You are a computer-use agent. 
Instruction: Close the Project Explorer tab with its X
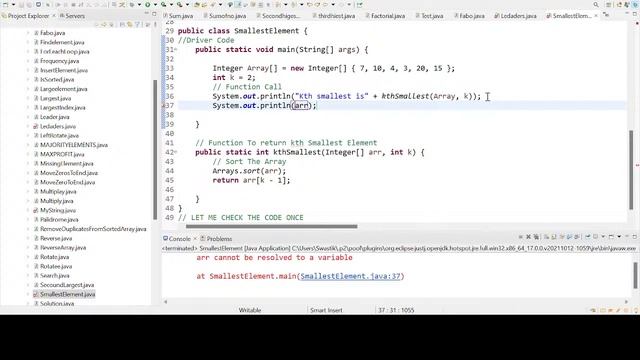click(53, 16)
